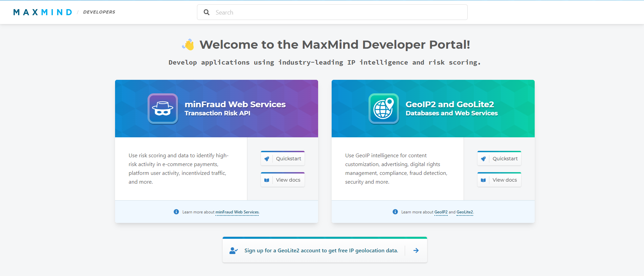Click book icon in GeoIP2 View docs
Viewport: 644px width, 276px height.
tap(483, 180)
